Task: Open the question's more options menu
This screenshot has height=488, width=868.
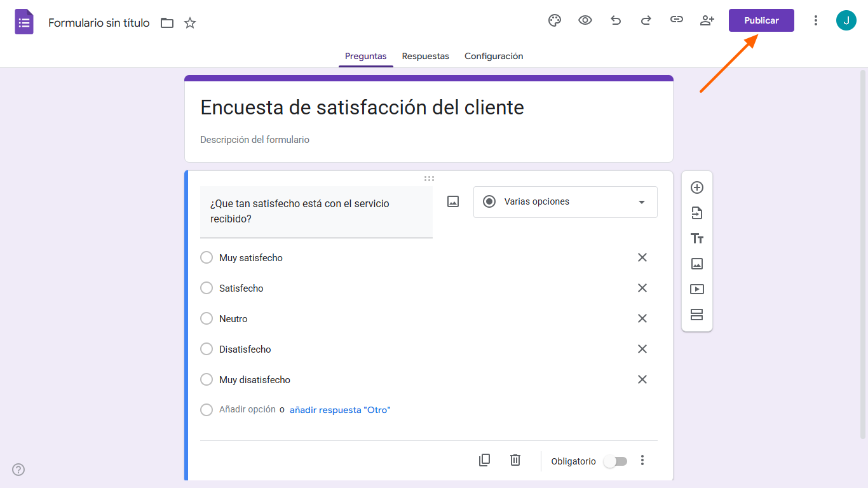Action: [642, 461]
